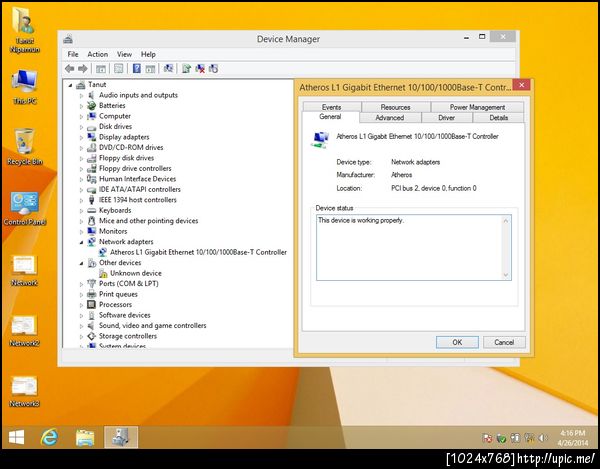Select Storage controllers entry
This screenshot has height=469, width=600.
click(x=128, y=336)
